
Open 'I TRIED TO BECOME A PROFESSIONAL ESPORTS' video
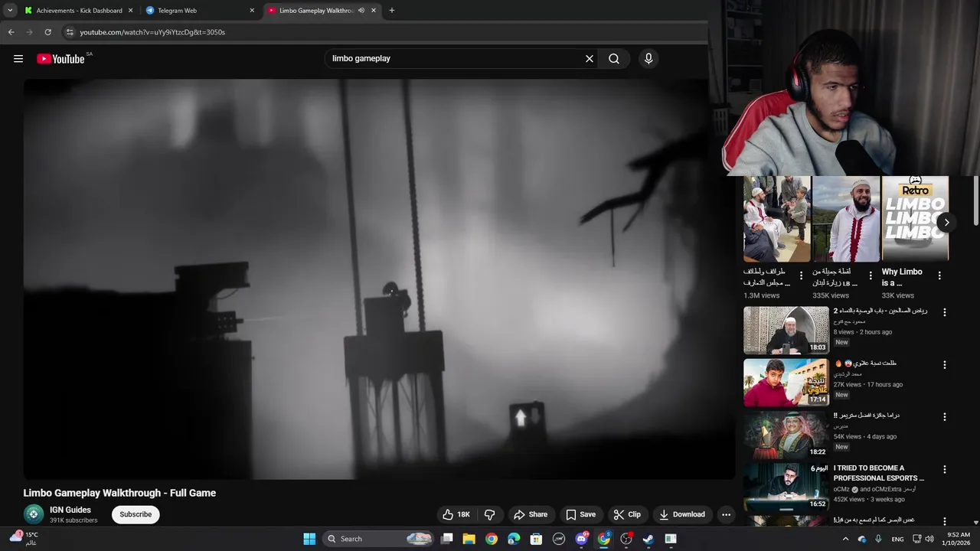pos(879,473)
